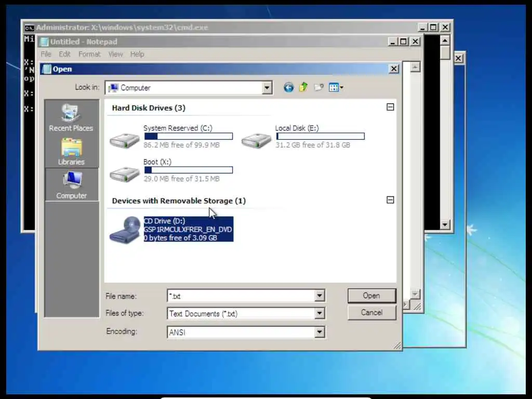Screen dimensions: 532x399
Task: Select Computer in the places sidebar
Action: [72, 185]
